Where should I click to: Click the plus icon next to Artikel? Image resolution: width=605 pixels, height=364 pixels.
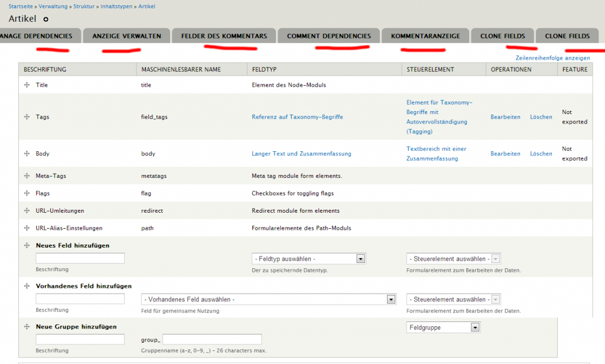pos(46,19)
